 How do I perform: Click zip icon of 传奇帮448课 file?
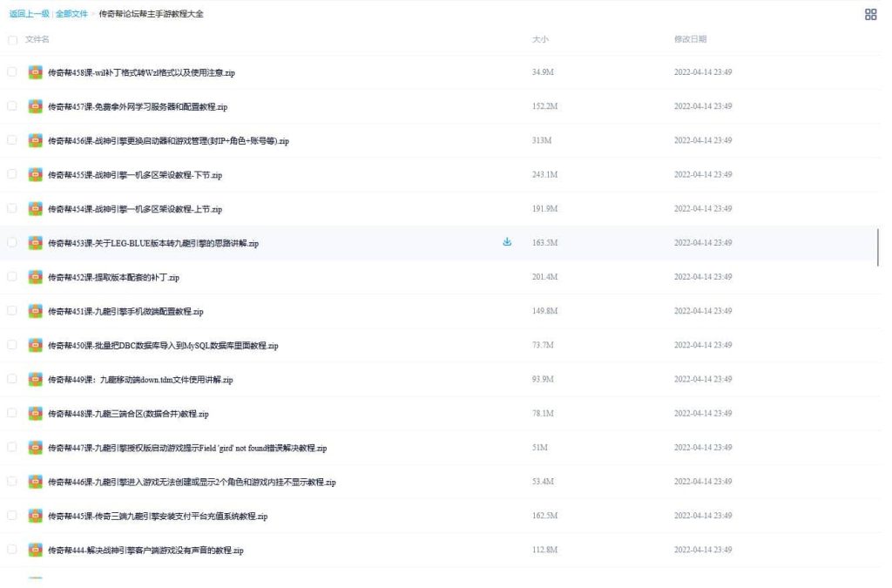coord(35,414)
